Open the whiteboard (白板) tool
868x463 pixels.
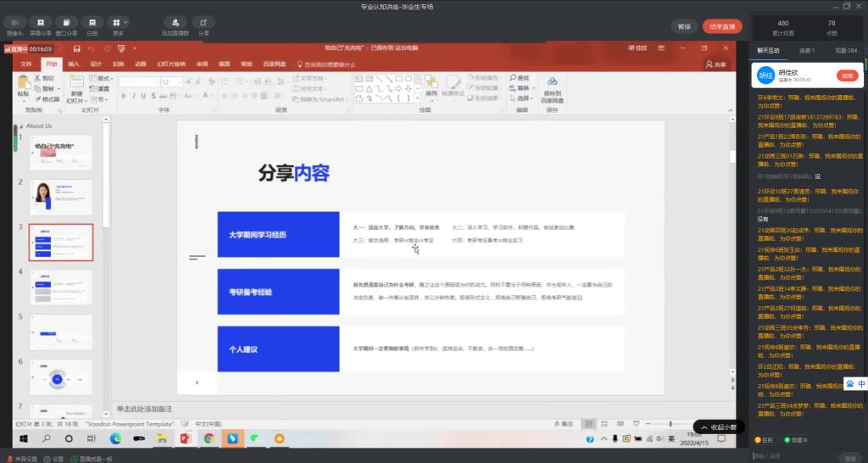coord(92,23)
